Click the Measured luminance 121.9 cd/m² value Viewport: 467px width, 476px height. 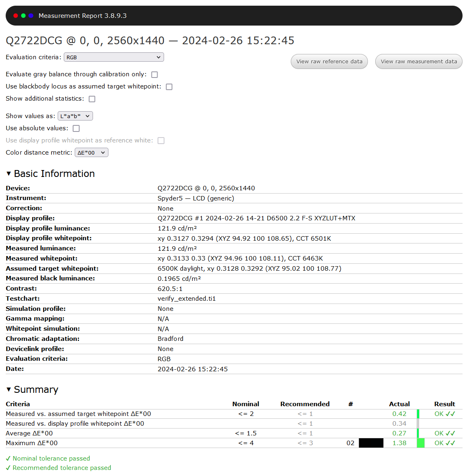click(x=177, y=248)
